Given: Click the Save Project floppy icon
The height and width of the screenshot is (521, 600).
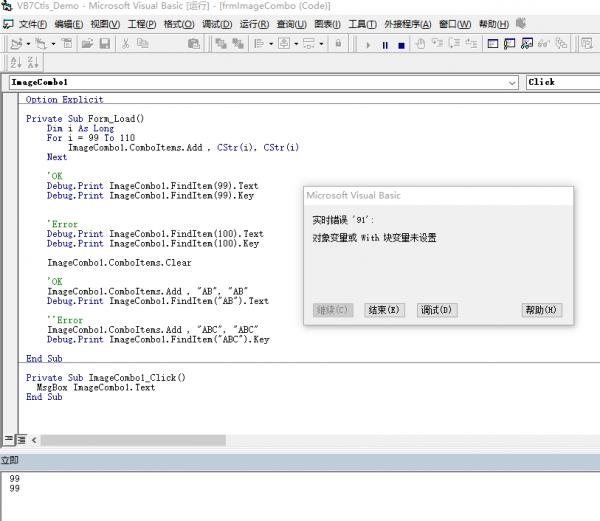Looking at the screenshot, I should click(105, 44).
